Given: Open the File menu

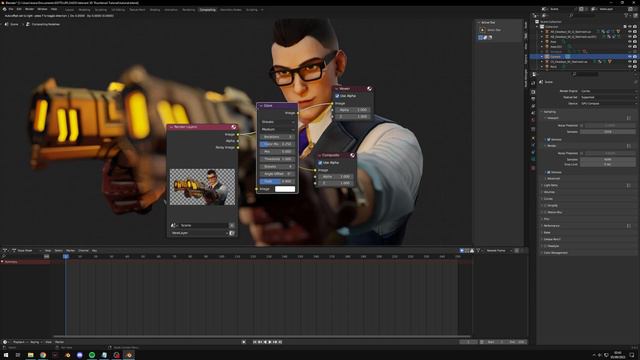Looking at the screenshot, I should 11,9.
